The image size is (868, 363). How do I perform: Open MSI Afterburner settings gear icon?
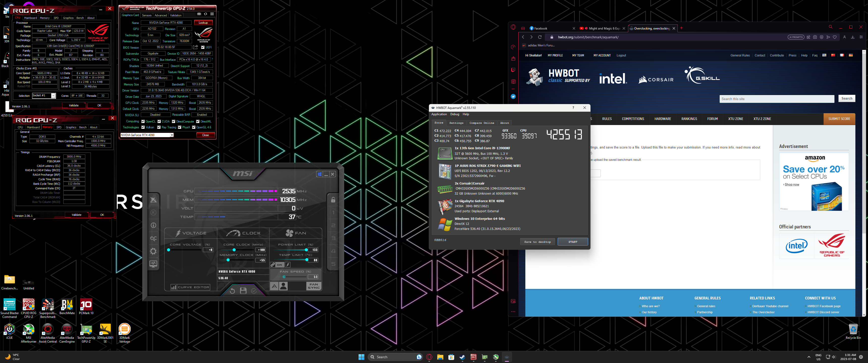tap(153, 251)
